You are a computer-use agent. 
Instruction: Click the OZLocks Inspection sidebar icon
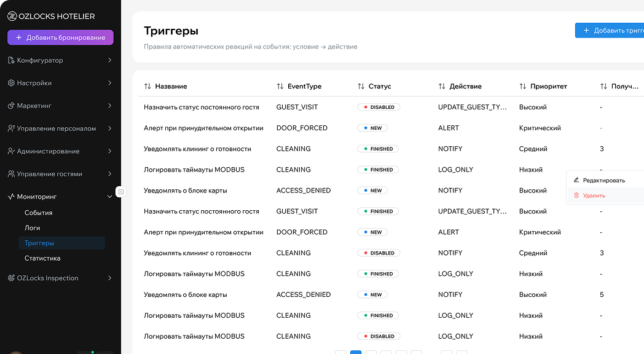[11, 278]
